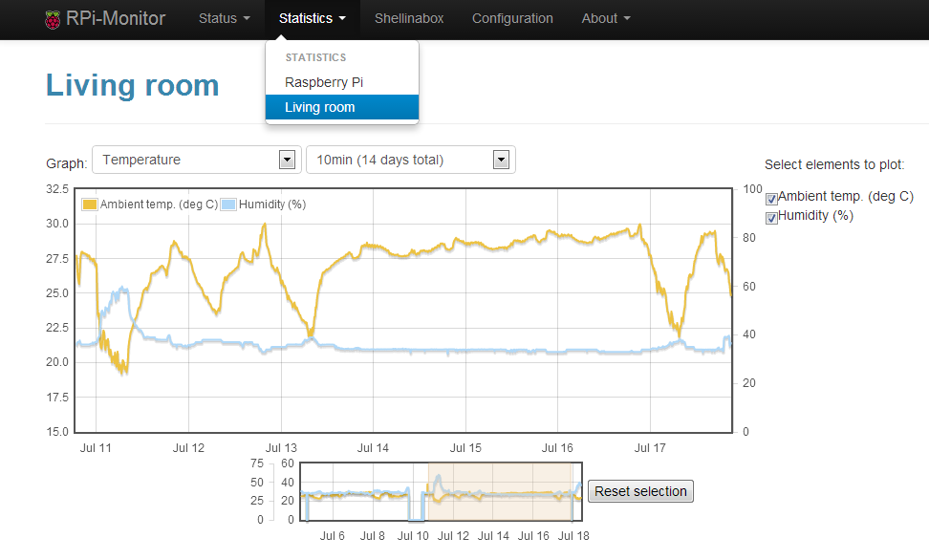Open the Shellinabox page
The height and width of the screenshot is (560, 929).
click(x=409, y=17)
